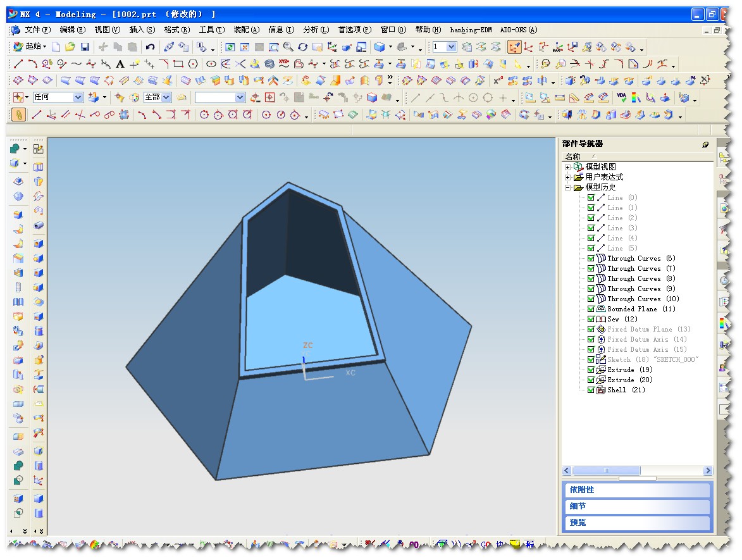Viewport: 742px width, 560px height.
Task: Open the work layer '1' dropdown
Action: coord(451,46)
